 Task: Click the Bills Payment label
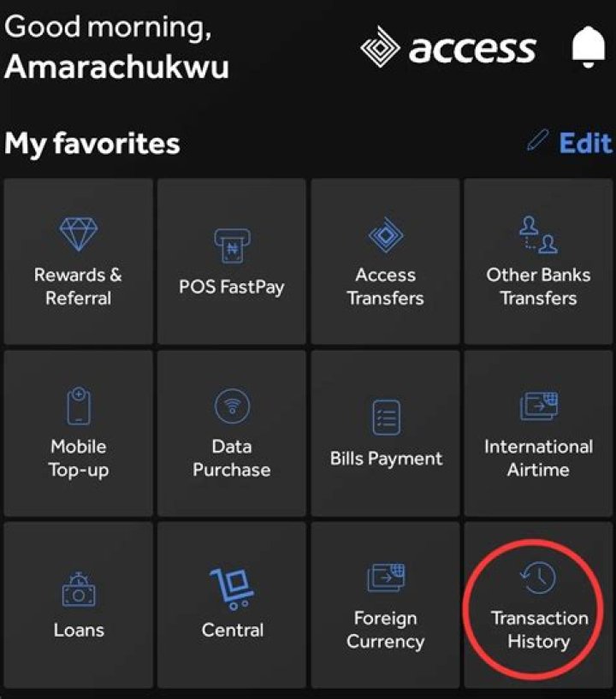[386, 459]
